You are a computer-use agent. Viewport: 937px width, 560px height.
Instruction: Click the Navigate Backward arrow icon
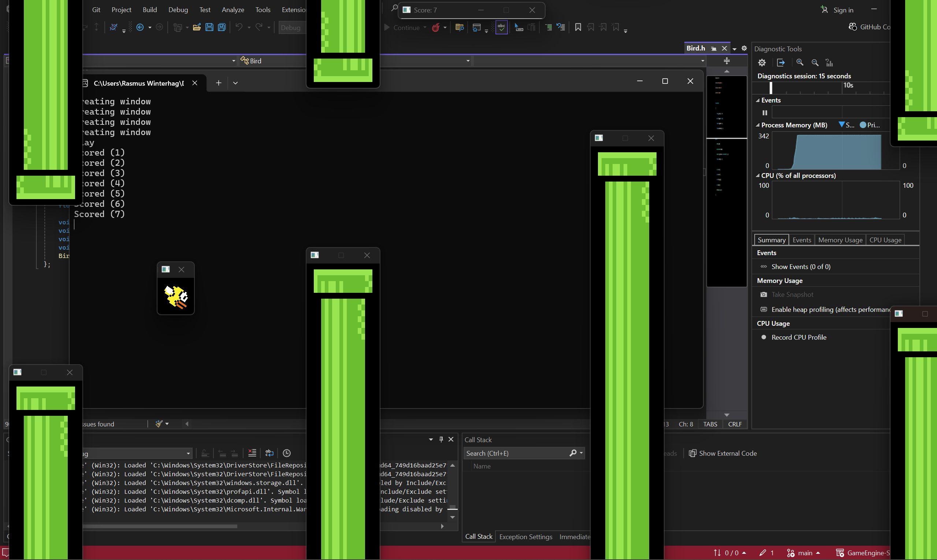tap(140, 27)
